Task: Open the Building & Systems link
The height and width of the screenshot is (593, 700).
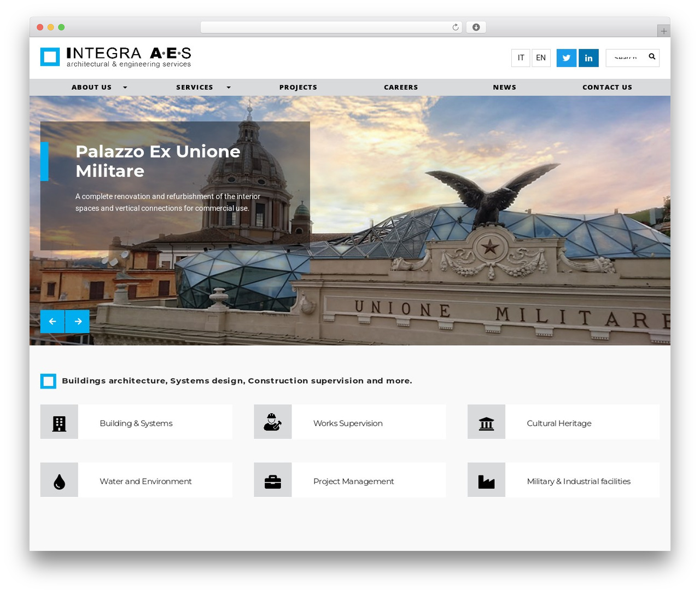Action: click(136, 423)
